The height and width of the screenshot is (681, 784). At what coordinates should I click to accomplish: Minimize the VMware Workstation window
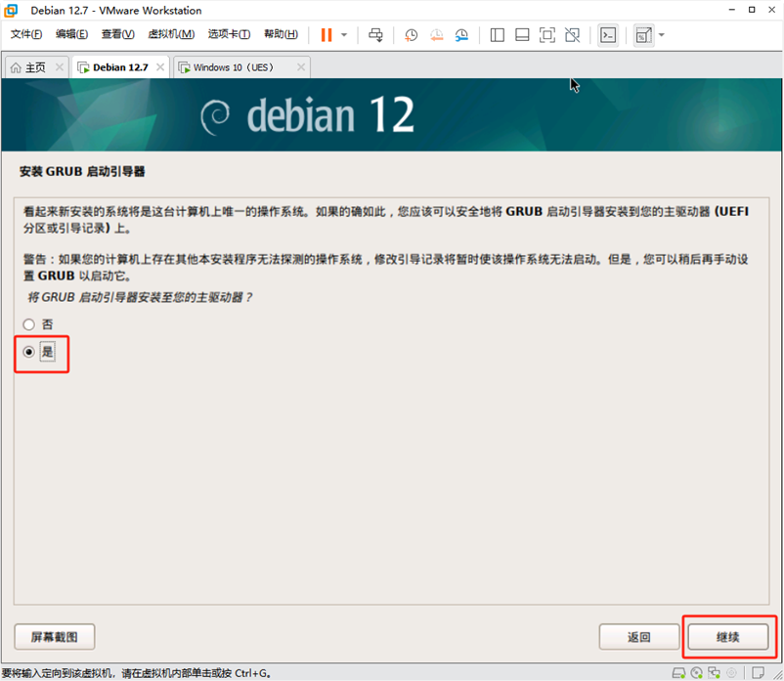point(732,10)
